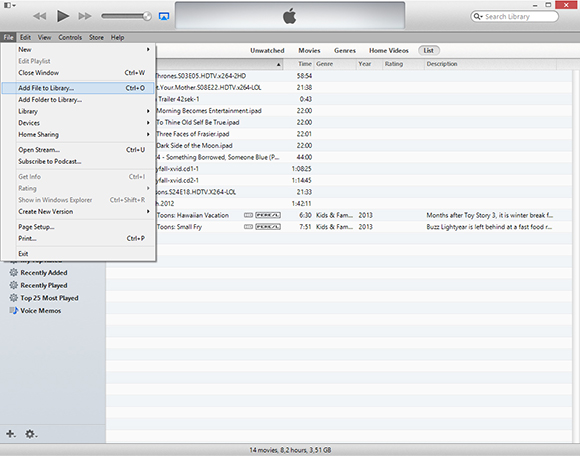Click the settings gear icon at bottom
Image resolution: width=580 pixels, height=456 pixels.
(x=31, y=433)
